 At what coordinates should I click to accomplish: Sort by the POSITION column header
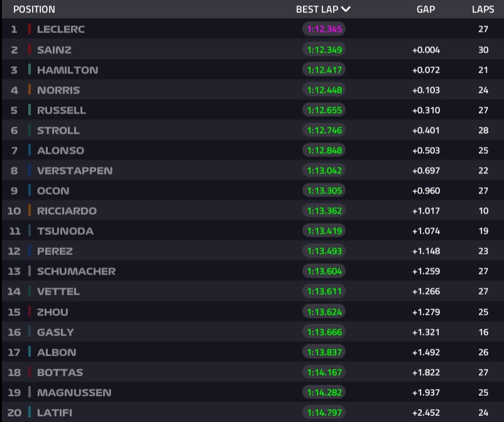(34, 9)
